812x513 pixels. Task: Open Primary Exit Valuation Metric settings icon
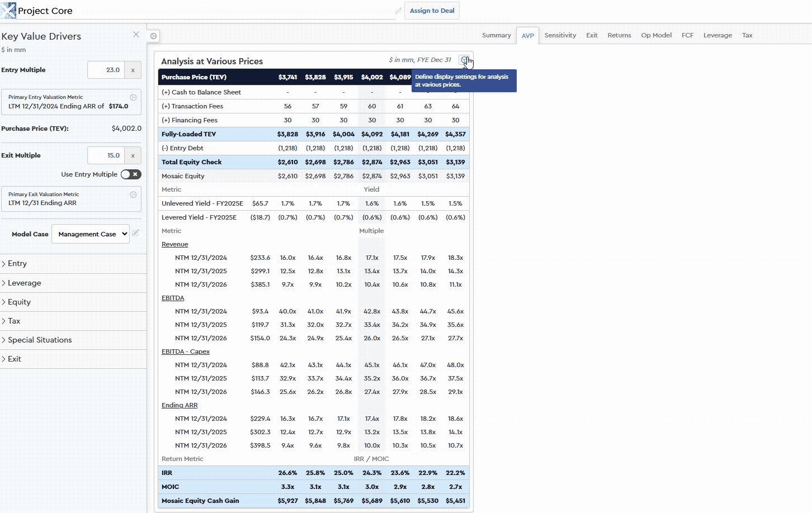[x=133, y=194]
